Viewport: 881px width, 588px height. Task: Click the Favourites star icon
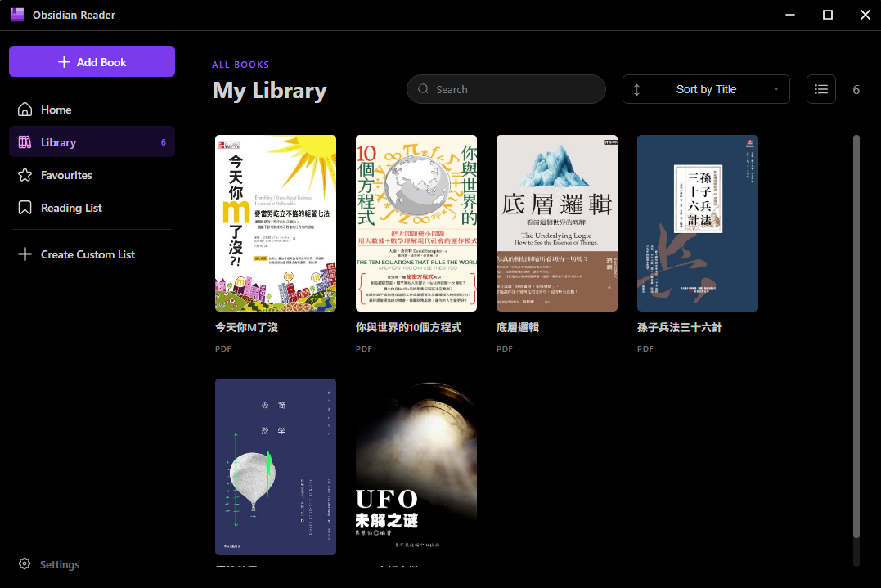(x=25, y=175)
